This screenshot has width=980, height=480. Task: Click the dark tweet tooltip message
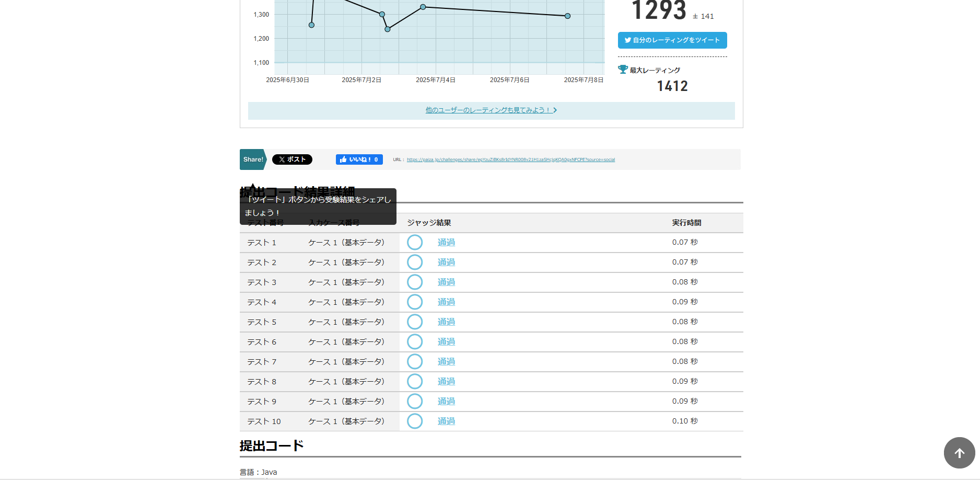(x=318, y=207)
